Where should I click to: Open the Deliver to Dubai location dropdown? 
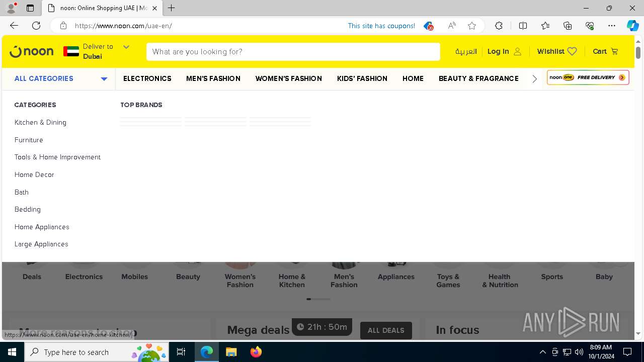click(97, 51)
